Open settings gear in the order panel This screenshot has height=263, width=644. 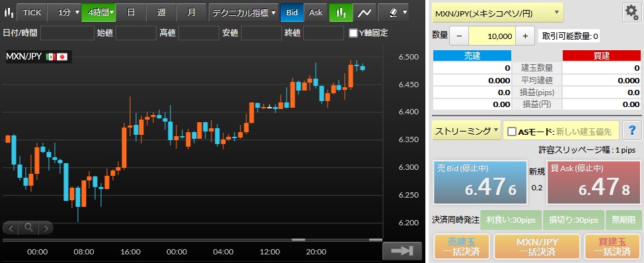pos(631,13)
